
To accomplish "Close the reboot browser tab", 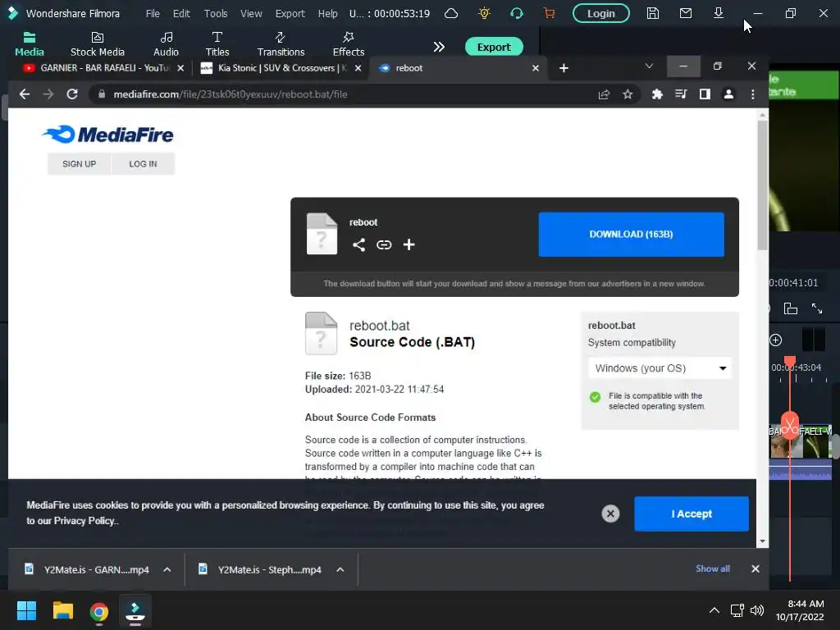I will (535, 68).
